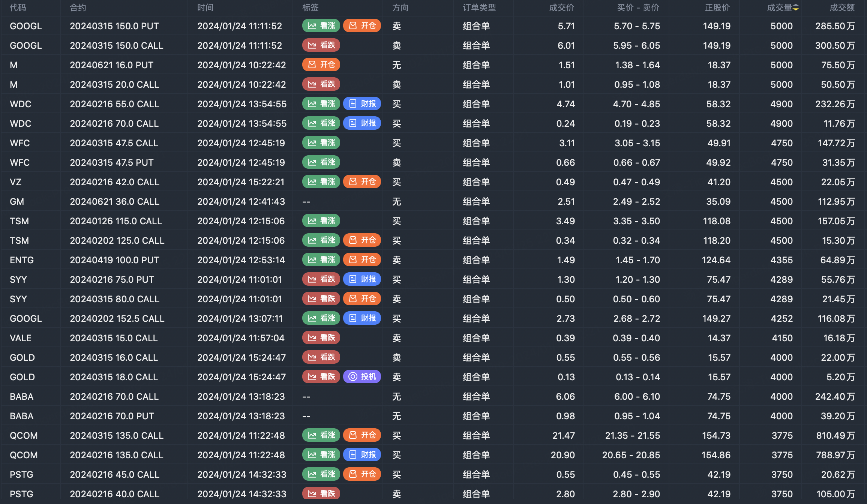Open the BABA ticker in 70.0 CALL row
Screen dimensions: 867x504
pyautogui.click(x=22, y=396)
